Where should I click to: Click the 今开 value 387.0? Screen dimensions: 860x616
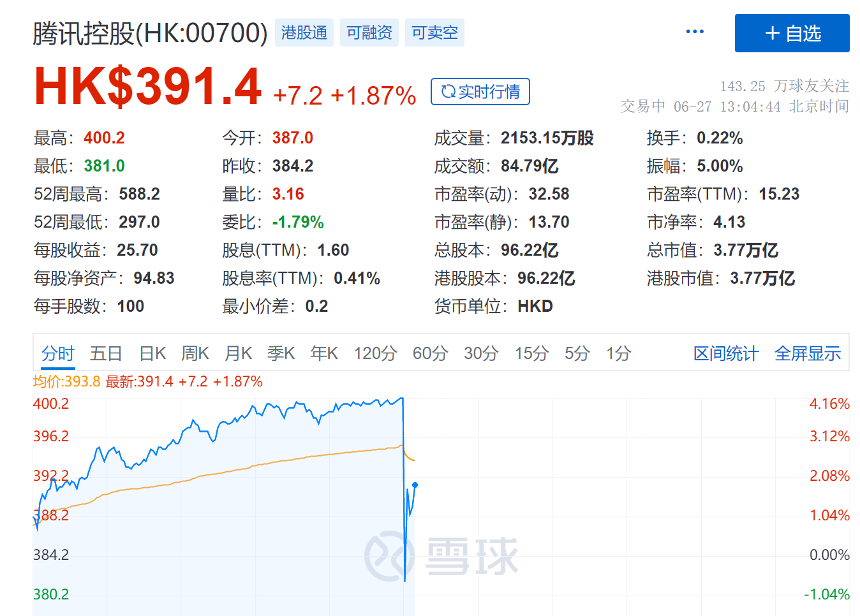(293, 138)
